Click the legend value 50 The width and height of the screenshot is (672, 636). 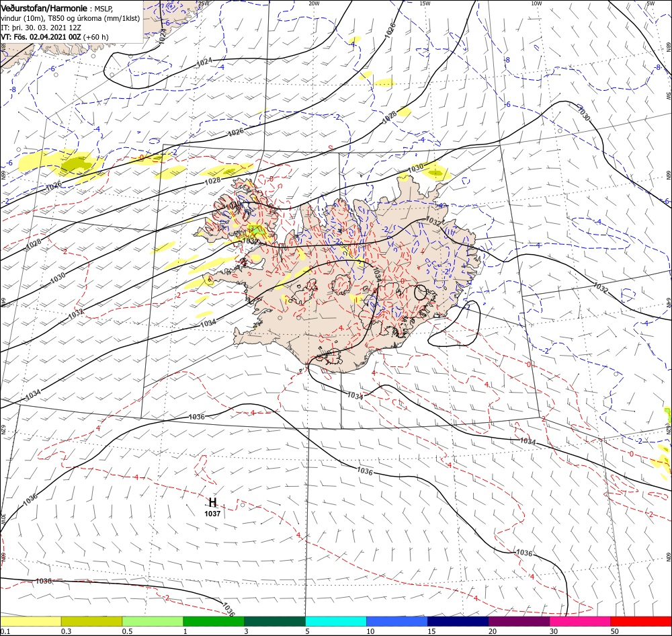[615, 631]
